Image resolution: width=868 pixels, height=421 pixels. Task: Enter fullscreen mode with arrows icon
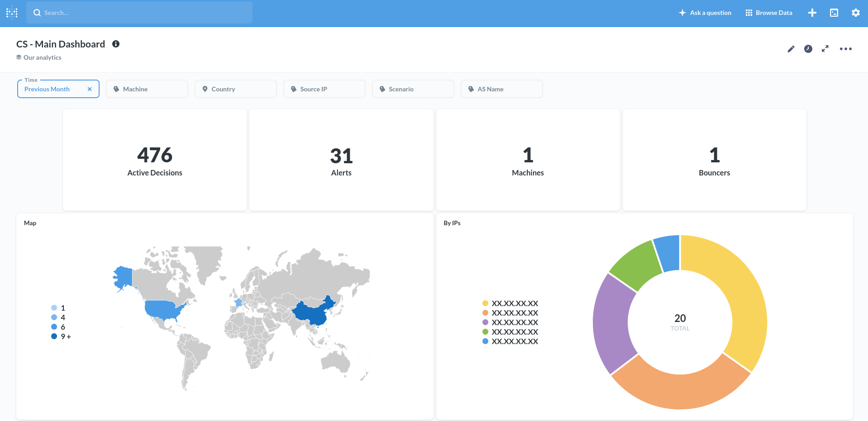pyautogui.click(x=825, y=49)
